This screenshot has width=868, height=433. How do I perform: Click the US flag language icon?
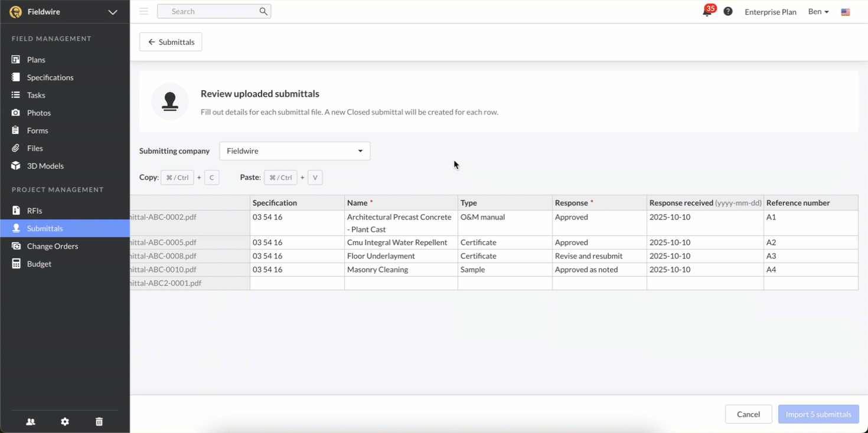coord(846,12)
